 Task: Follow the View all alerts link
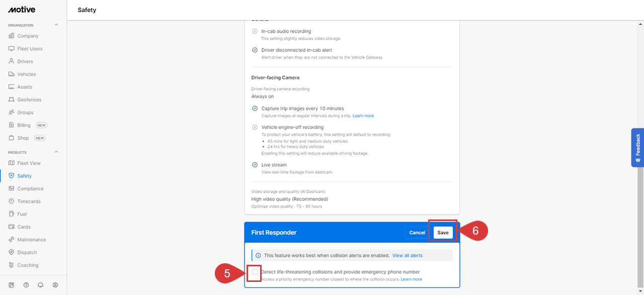408,255
